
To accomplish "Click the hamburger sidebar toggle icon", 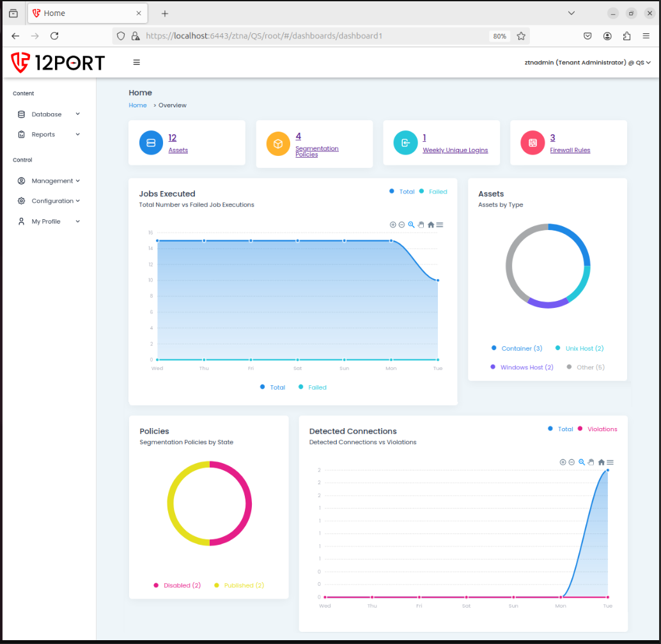I will pos(136,63).
